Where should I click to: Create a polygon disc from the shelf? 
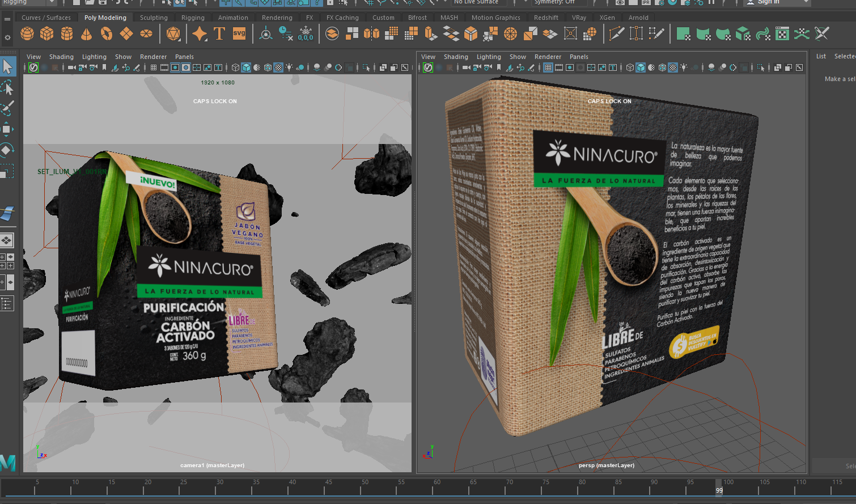tap(146, 34)
